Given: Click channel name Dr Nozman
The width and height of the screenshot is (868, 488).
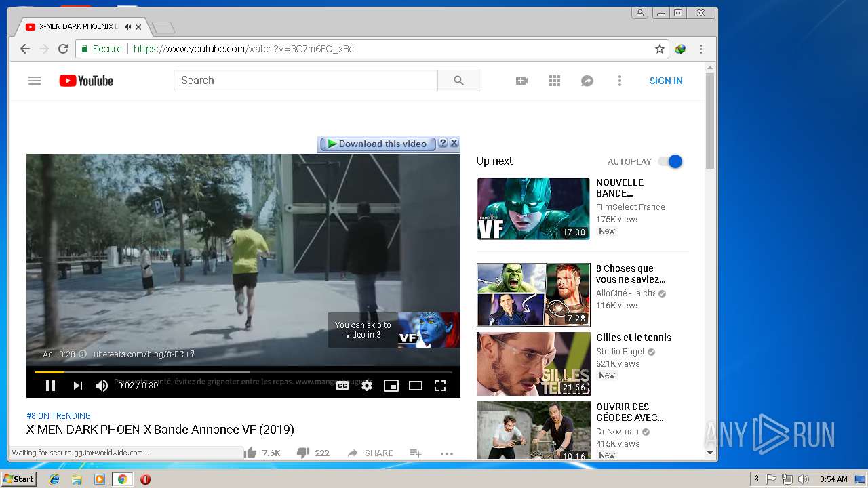Looking at the screenshot, I should coord(617,432).
